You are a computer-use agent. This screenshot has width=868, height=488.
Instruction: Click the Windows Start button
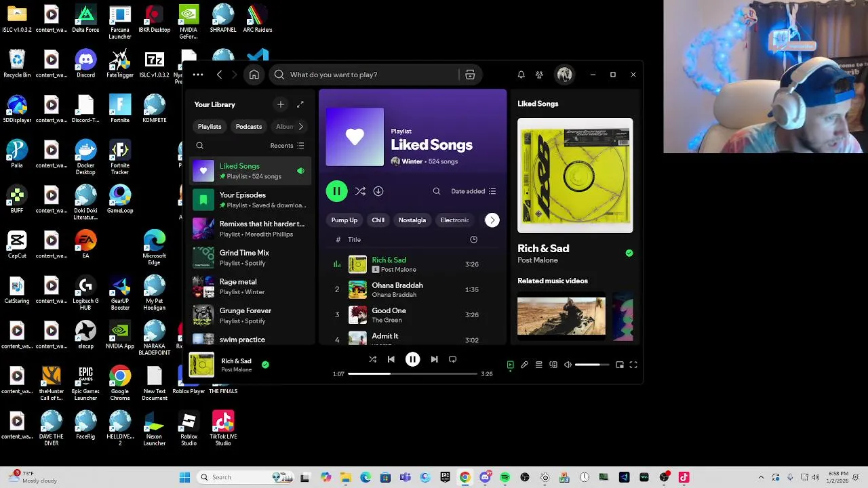pos(184,477)
